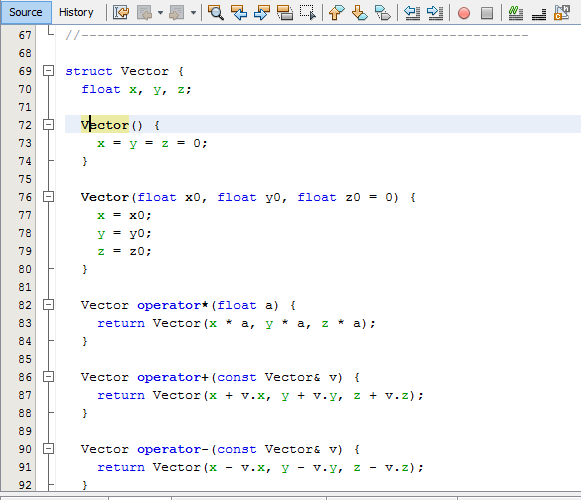Screen dimensions: 581x500
Task: Toggle Bookmark on current line
Action: pyautogui.click(x=382, y=13)
